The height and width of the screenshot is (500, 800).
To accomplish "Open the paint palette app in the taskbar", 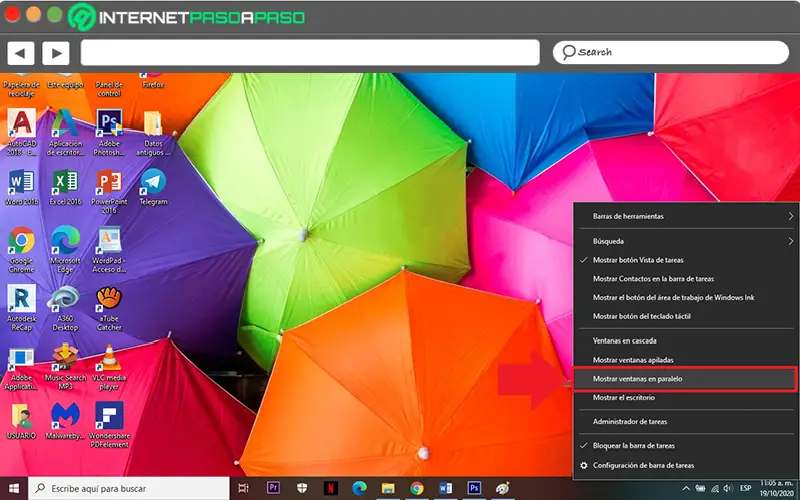I will click(x=503, y=488).
